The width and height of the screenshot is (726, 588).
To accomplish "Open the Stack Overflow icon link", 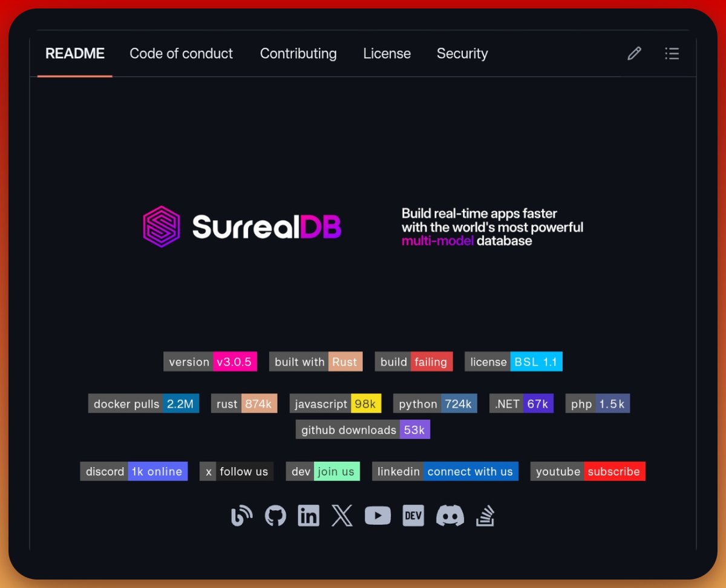I will (x=485, y=516).
